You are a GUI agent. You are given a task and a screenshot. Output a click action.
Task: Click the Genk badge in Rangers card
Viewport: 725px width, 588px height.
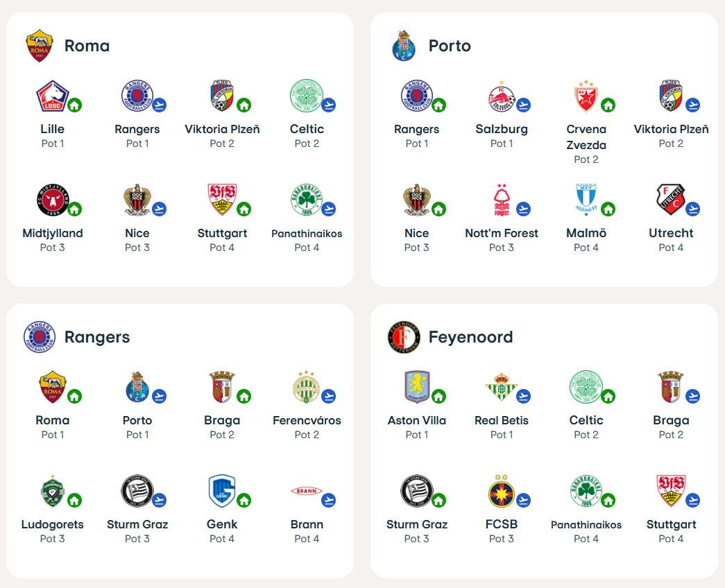(222, 491)
